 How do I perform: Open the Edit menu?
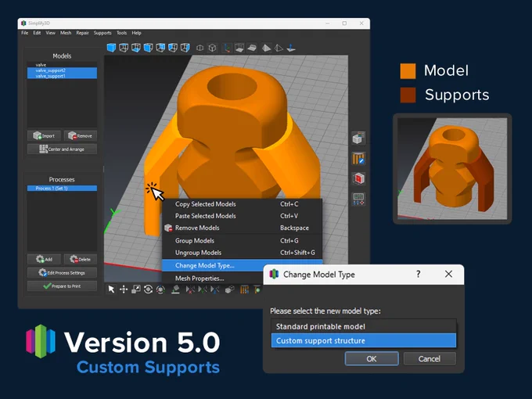point(37,33)
